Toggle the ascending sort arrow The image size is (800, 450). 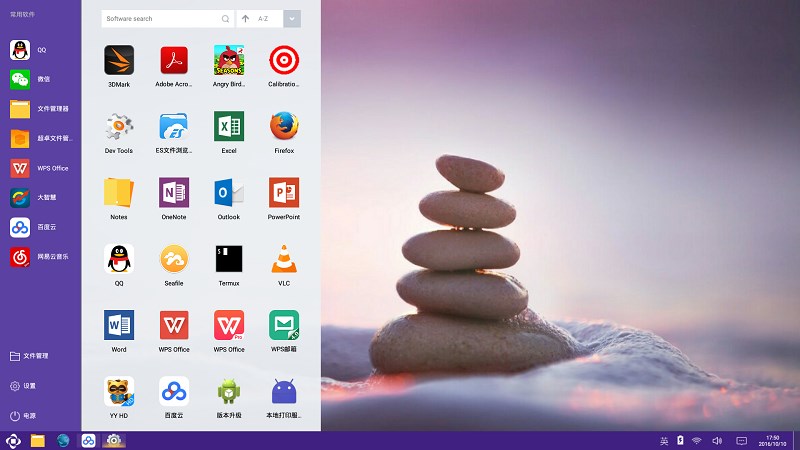246,19
